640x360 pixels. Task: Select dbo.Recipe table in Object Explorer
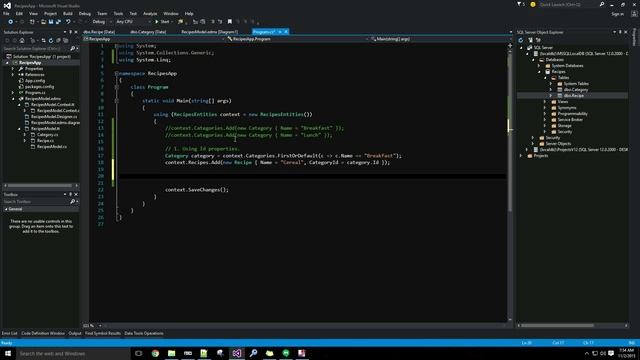pyautogui.click(x=573, y=96)
